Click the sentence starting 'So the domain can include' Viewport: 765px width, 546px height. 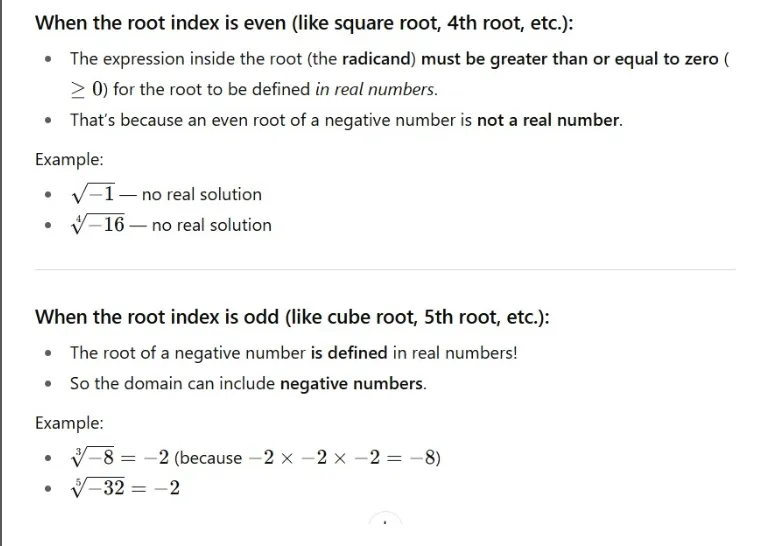point(247,383)
